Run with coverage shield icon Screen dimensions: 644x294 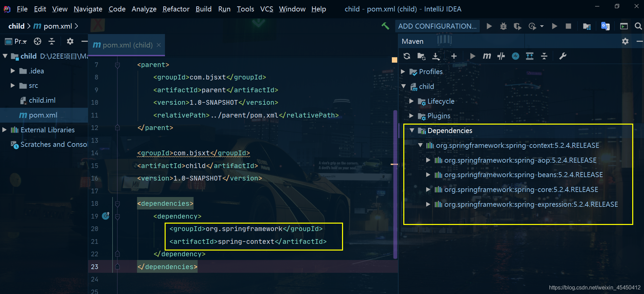click(517, 26)
